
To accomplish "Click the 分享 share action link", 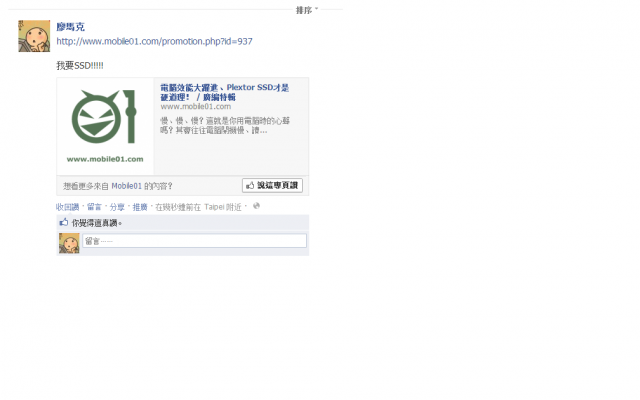I will (117, 207).
